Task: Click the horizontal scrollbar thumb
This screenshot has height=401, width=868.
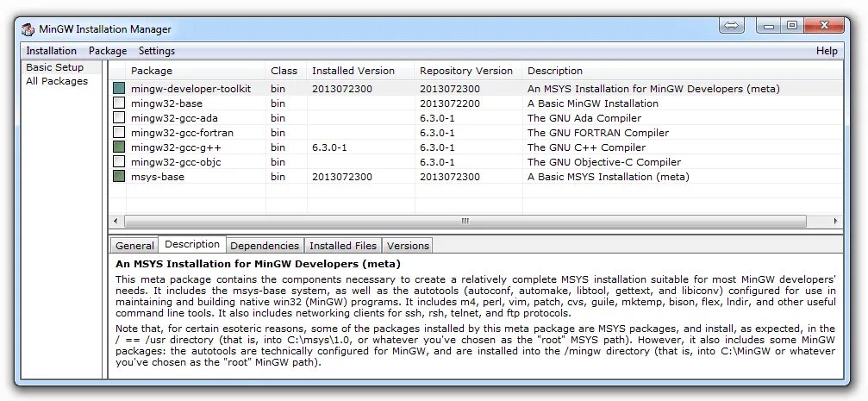Action: pyautogui.click(x=465, y=221)
